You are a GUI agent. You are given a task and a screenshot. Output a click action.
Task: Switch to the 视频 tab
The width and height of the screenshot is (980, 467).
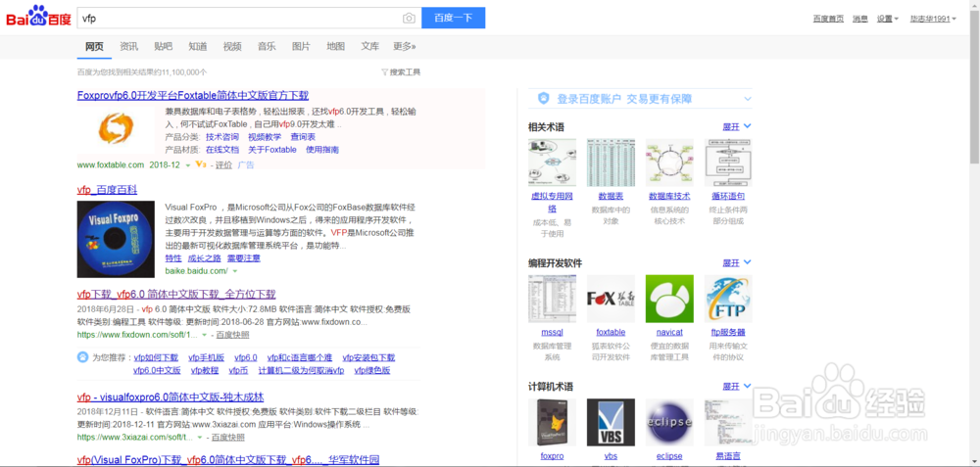click(x=232, y=46)
